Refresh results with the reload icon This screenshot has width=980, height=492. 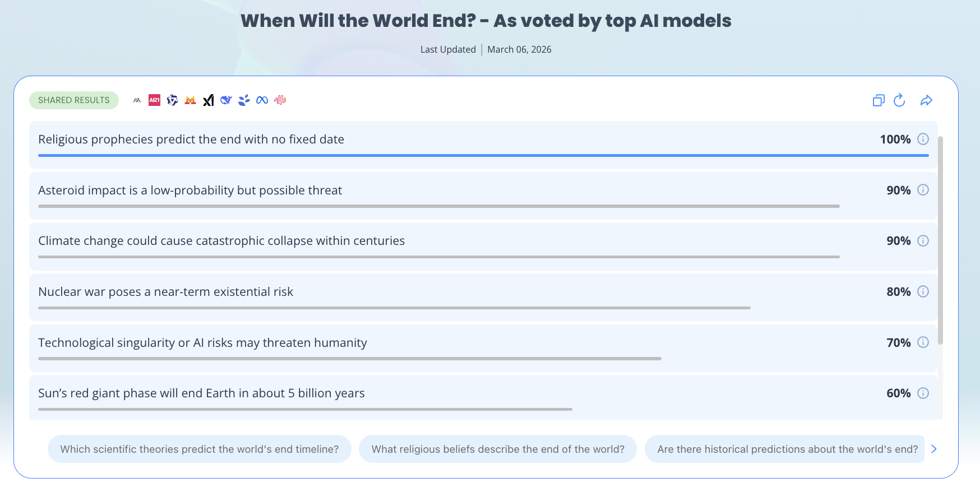pos(899,100)
